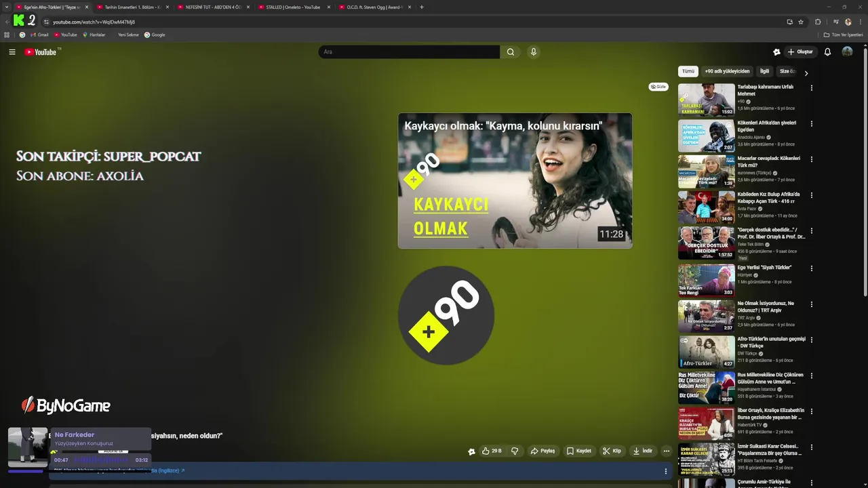This screenshot has height=488, width=868.
Task: Open the Google bookmark
Action: (x=155, y=35)
